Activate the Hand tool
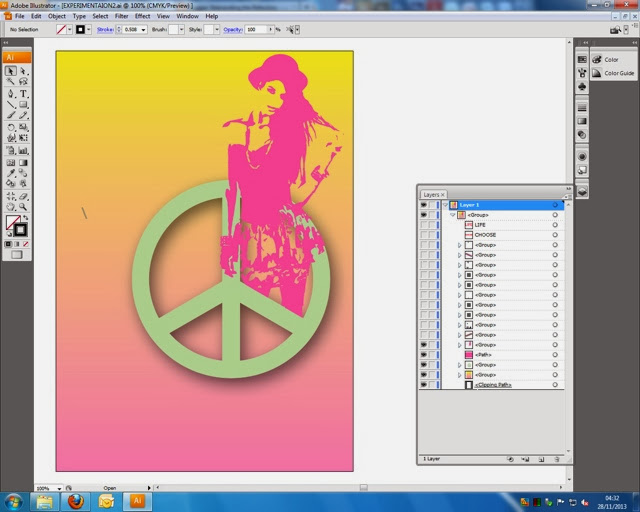The height and width of the screenshot is (512, 640). 11,207
